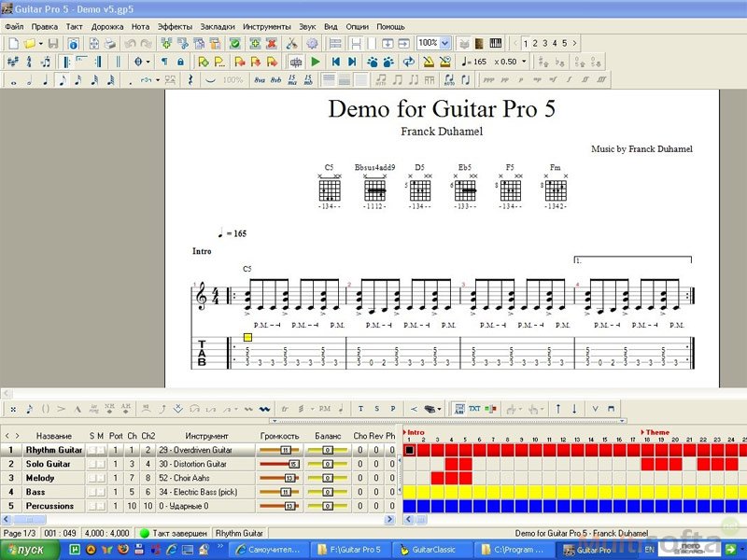This screenshot has width=747, height=560.
Task: Create a new file with the blank page icon
Action: coord(13,44)
